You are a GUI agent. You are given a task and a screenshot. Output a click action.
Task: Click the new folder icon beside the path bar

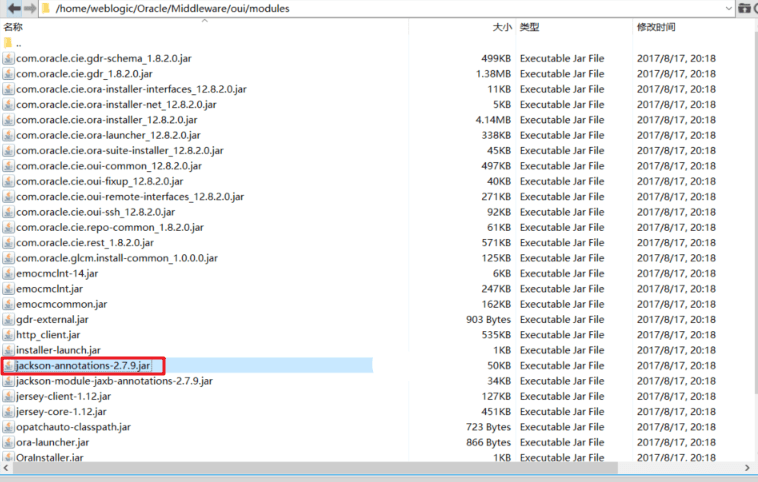(744, 8)
